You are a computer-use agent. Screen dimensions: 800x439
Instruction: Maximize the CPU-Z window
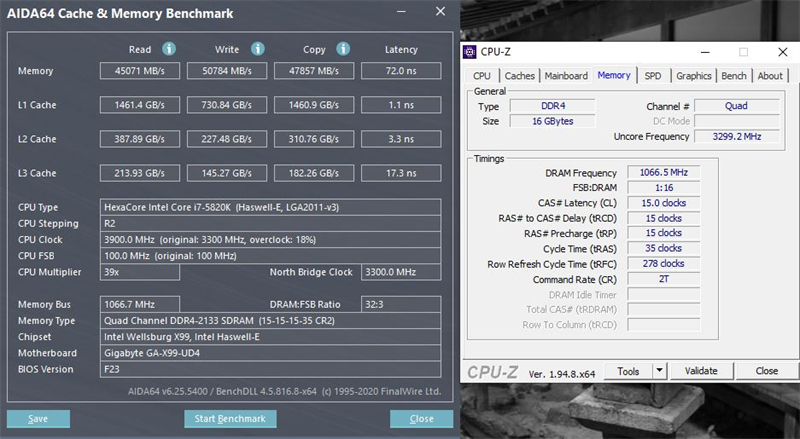[x=743, y=52]
